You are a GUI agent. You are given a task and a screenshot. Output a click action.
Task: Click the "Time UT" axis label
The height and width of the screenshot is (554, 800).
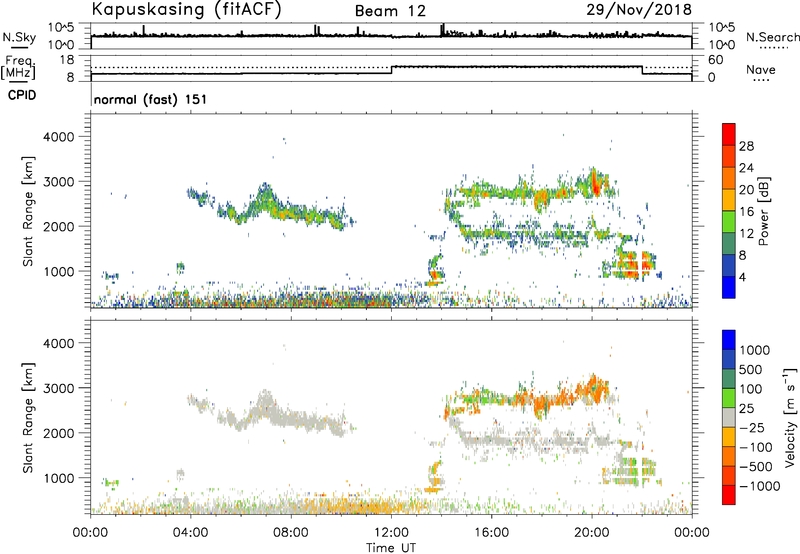pyautogui.click(x=391, y=548)
